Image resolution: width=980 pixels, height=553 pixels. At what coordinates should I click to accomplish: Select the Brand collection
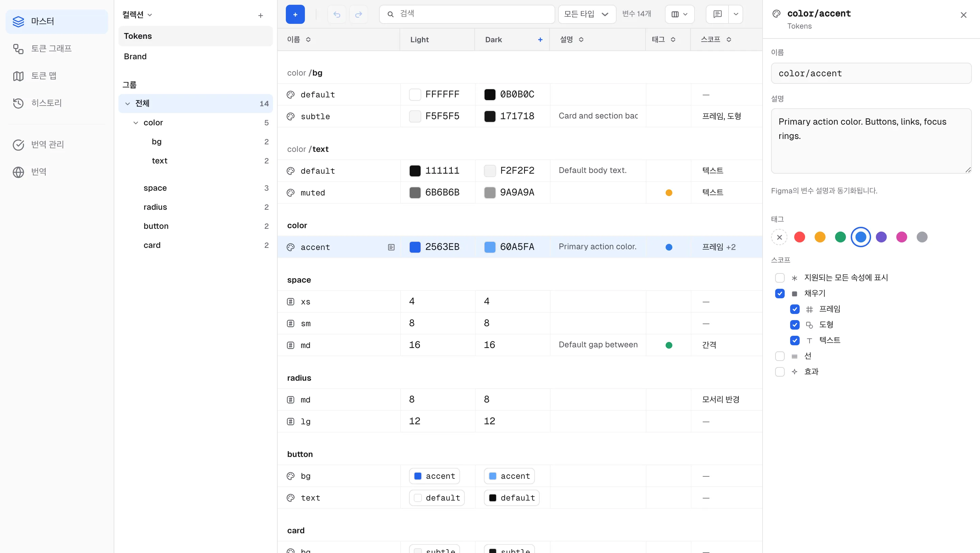[196, 56]
